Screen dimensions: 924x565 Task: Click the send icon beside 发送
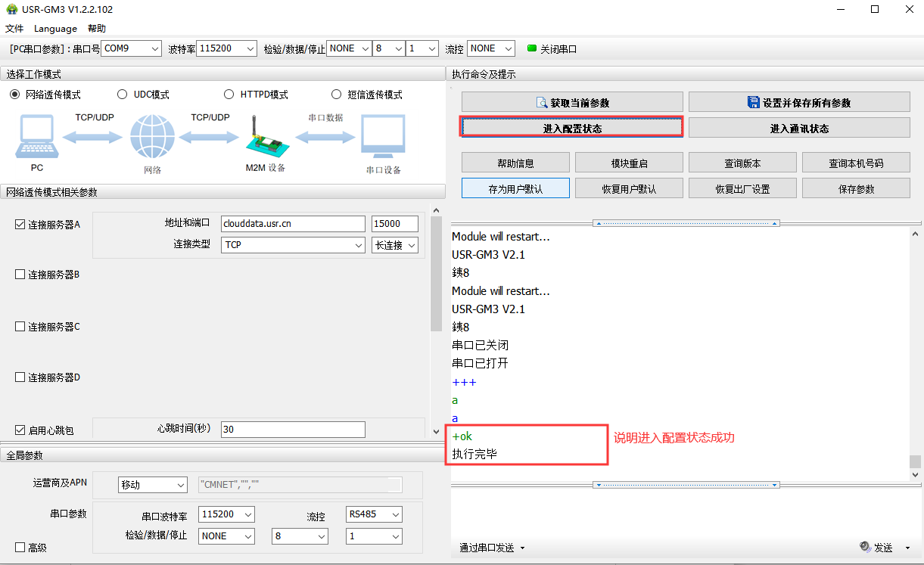point(865,548)
